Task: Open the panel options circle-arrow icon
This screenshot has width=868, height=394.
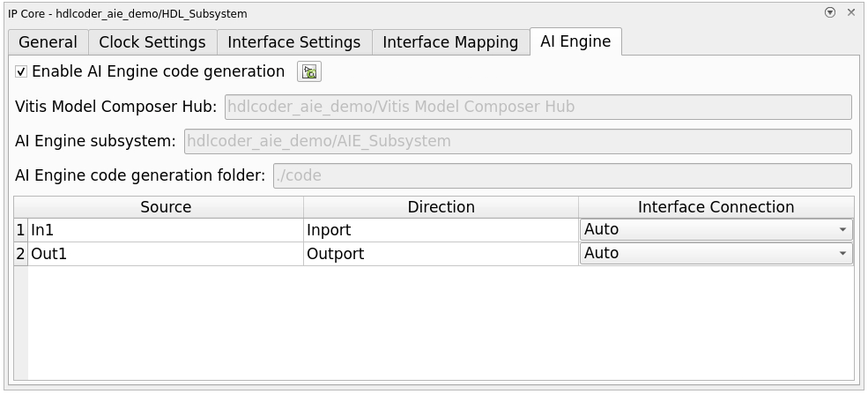Action: pos(830,13)
